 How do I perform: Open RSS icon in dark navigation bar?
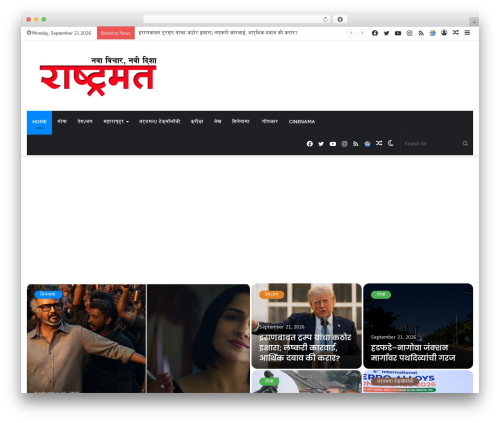point(356,144)
